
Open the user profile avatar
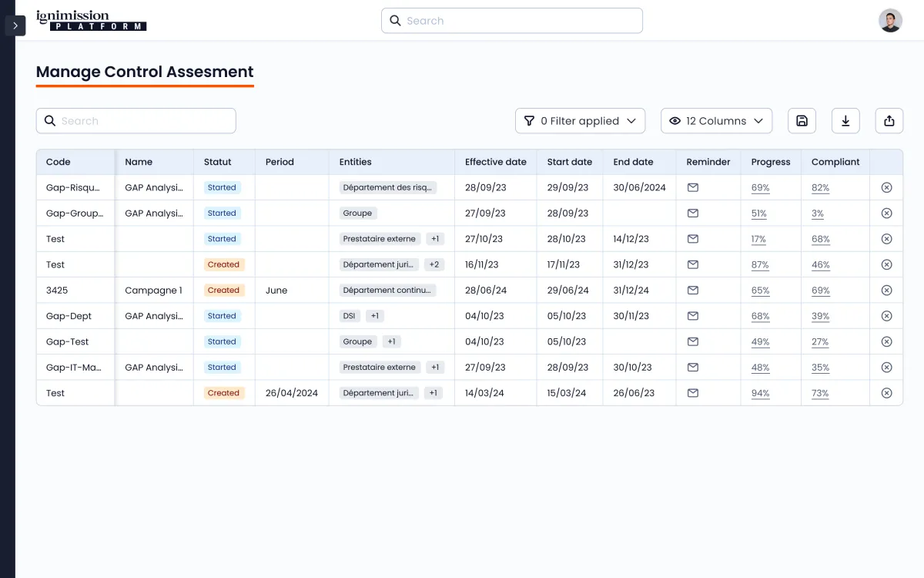[890, 21]
